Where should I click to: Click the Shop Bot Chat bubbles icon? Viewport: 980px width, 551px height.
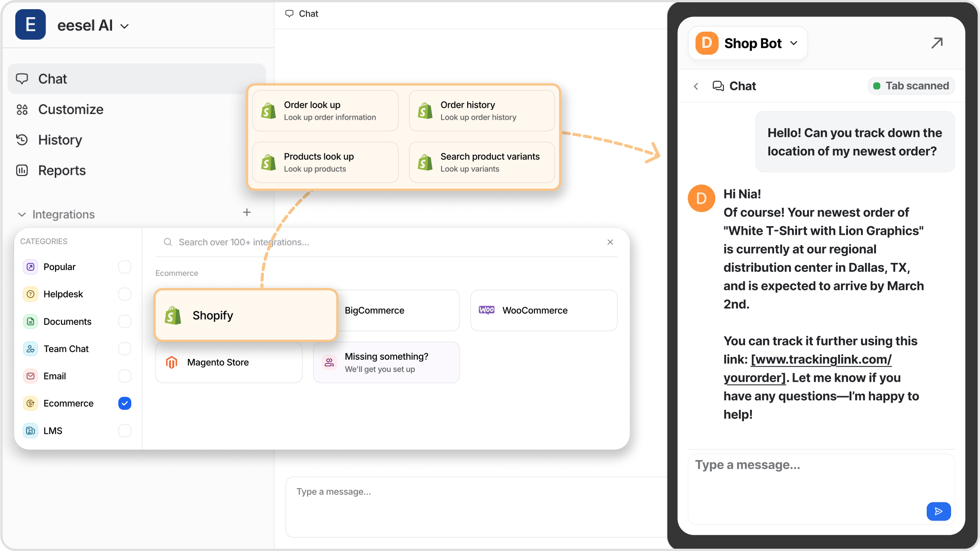click(x=718, y=86)
